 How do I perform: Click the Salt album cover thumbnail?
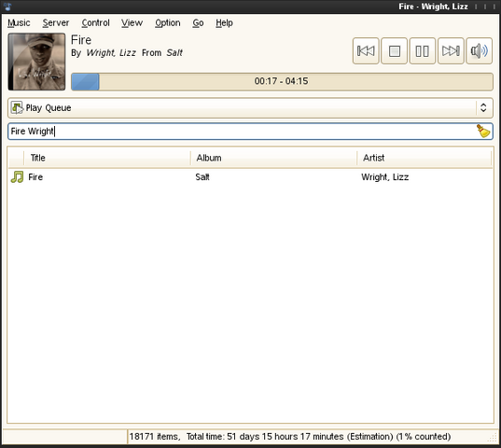click(x=36, y=62)
